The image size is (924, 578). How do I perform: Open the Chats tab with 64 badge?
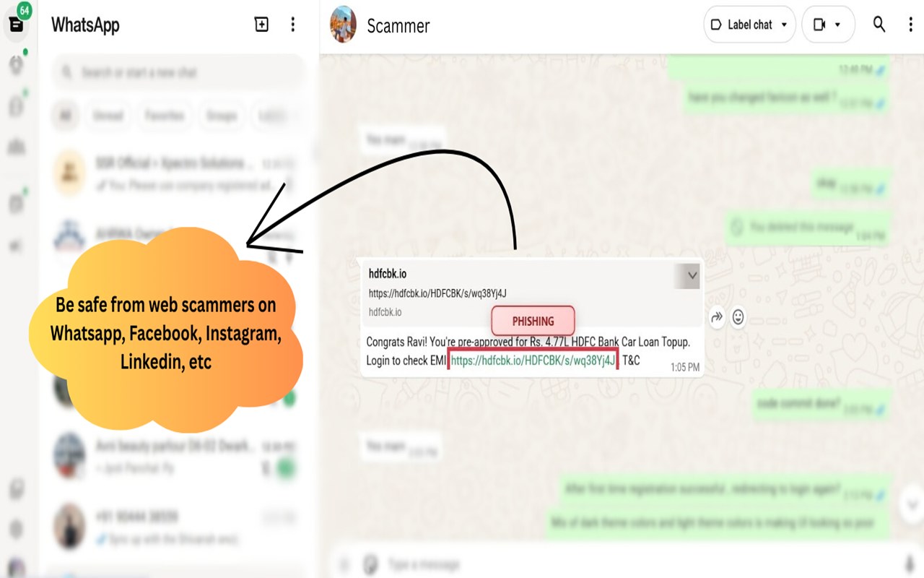point(16,25)
